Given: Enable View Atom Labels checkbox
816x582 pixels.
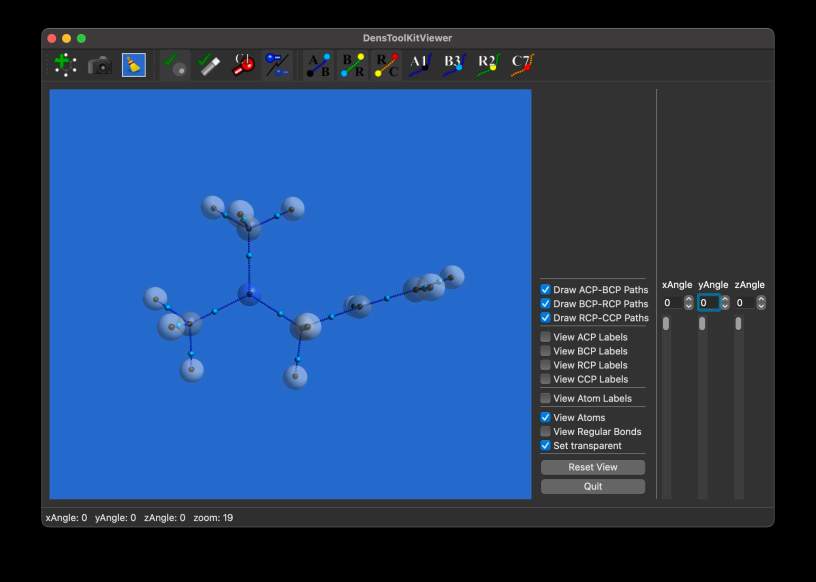Looking at the screenshot, I should (x=546, y=398).
